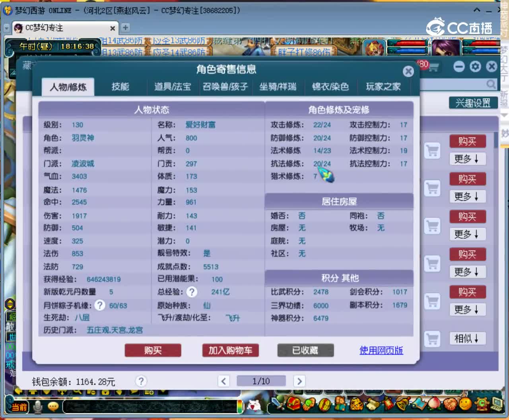Click white mascot icon beside chat bar
The height and width of the screenshot is (420, 509).
[x=254, y=406]
